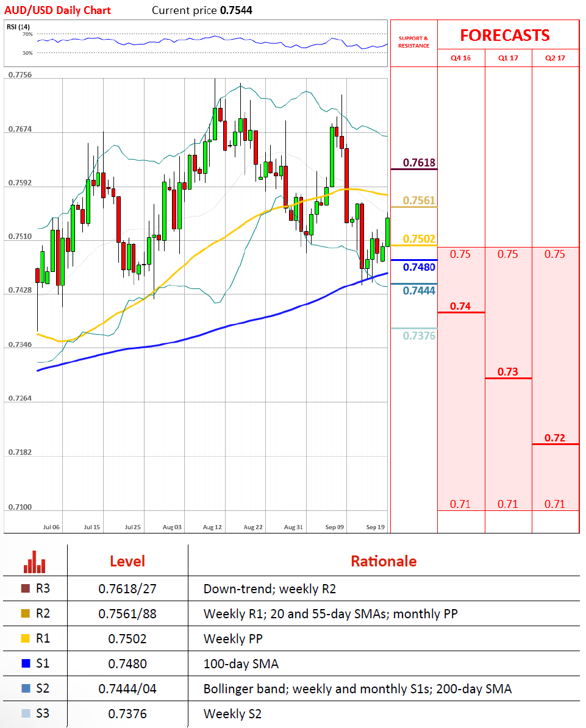Click the RSI (14) indicator label
Screen dimensions: 586x728
coord(18,27)
